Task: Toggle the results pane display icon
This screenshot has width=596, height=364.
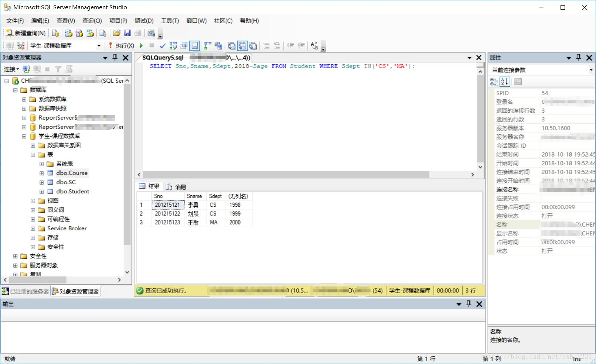Action: coord(195,45)
